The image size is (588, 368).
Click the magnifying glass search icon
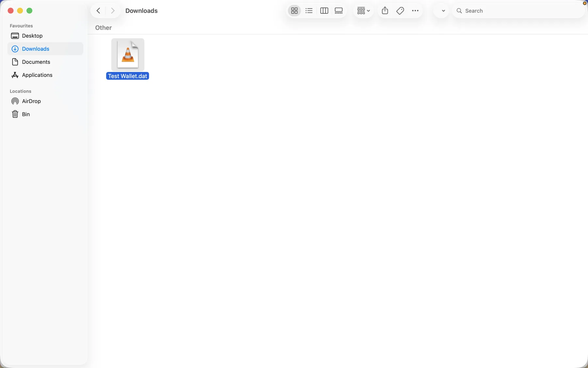coord(459,11)
